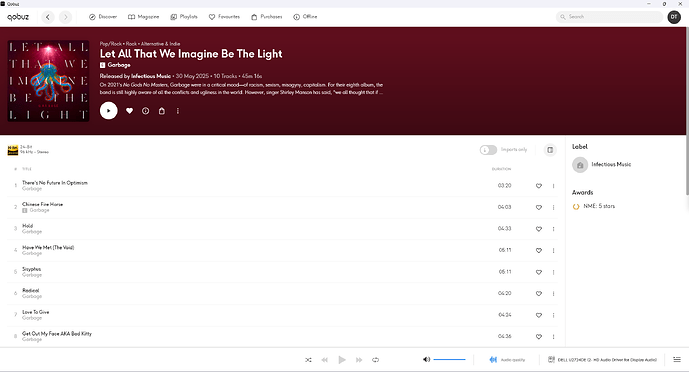Skip to next track
Screen dimensions: 689x372
[x=359, y=360]
